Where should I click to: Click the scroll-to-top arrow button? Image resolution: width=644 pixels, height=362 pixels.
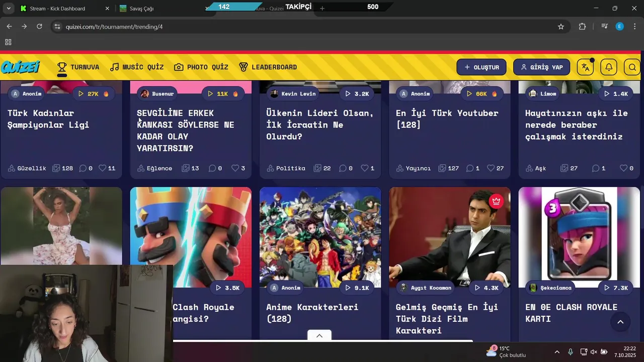[x=620, y=322]
